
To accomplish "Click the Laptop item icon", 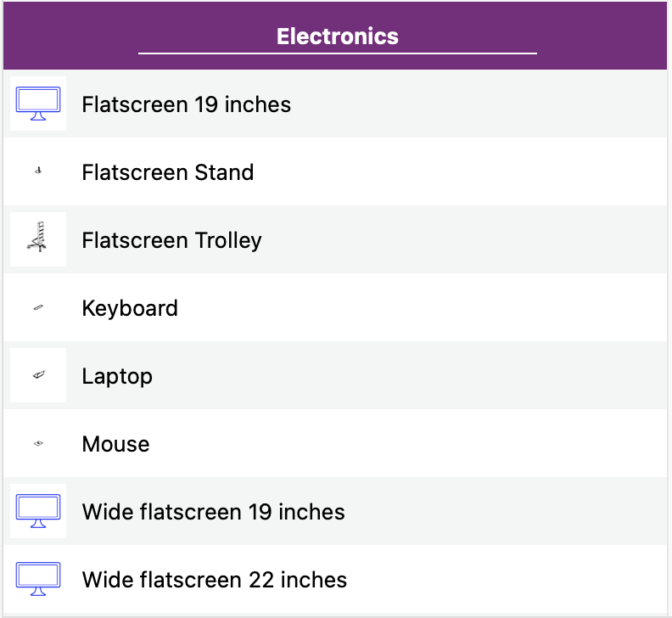I will coord(38,375).
